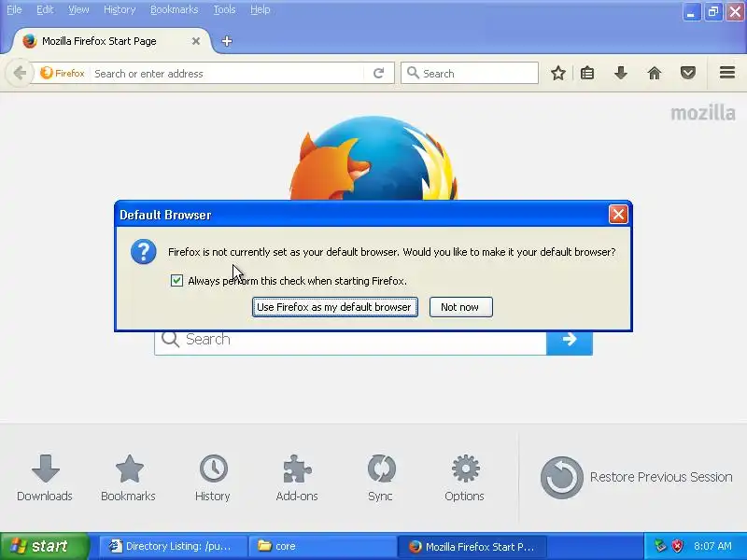The width and height of the screenshot is (747, 560).
Task: Open new tab with plus icon
Action: tap(227, 41)
